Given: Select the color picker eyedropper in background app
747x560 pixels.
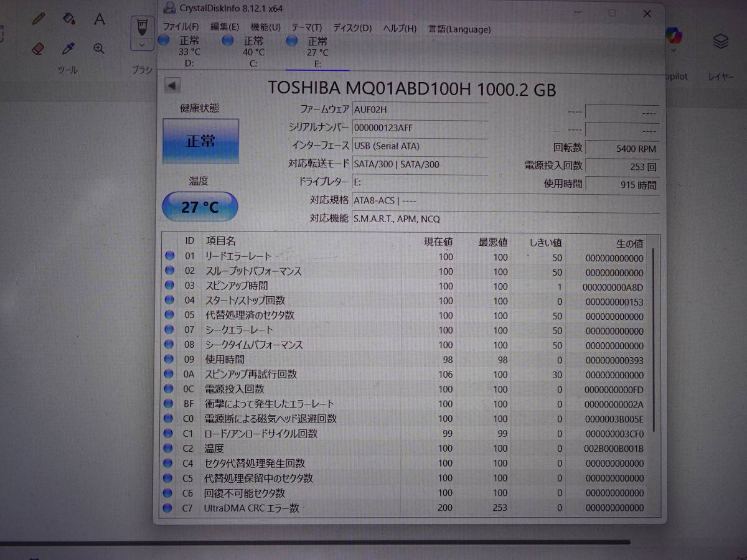Looking at the screenshot, I should pos(69,48).
